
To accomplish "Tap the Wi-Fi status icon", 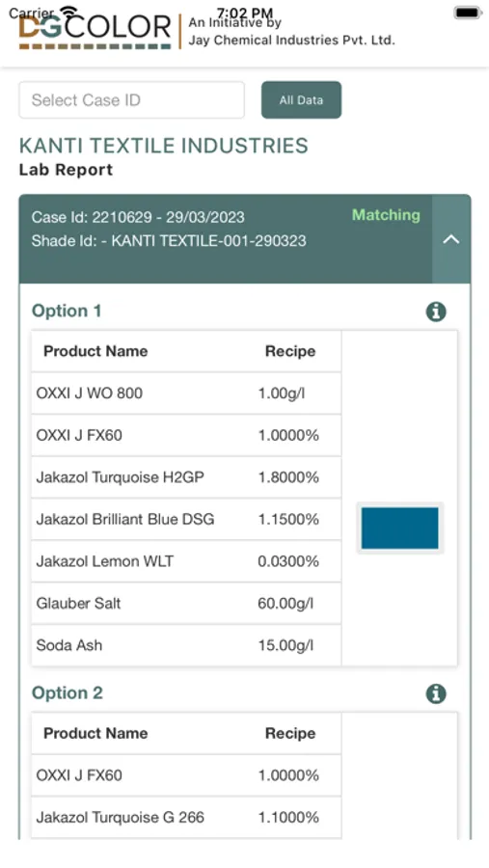I will (68, 11).
